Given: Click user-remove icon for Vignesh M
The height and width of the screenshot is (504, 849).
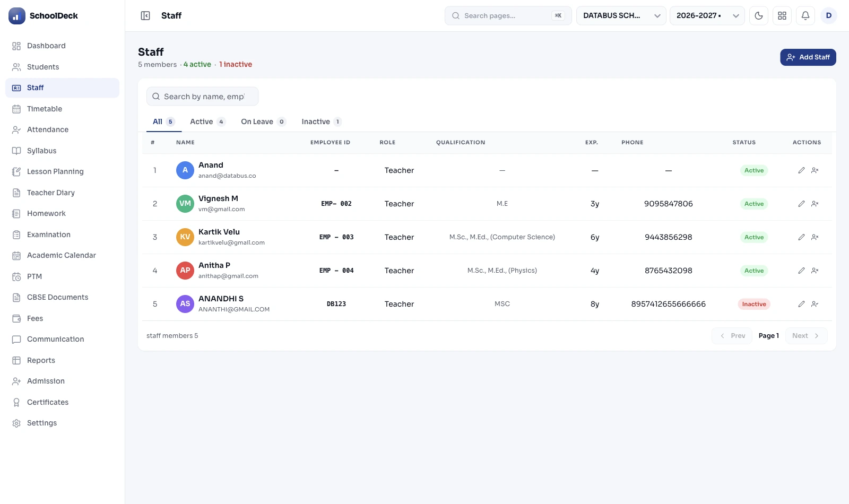Looking at the screenshot, I should pyautogui.click(x=815, y=204).
